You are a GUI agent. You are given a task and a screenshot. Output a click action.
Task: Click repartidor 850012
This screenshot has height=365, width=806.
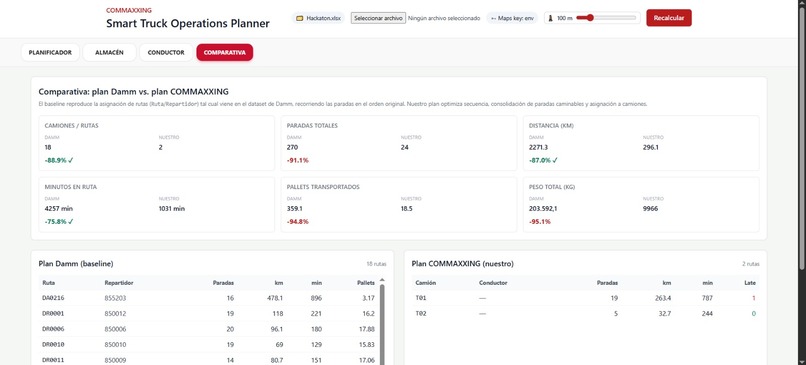tap(115, 314)
